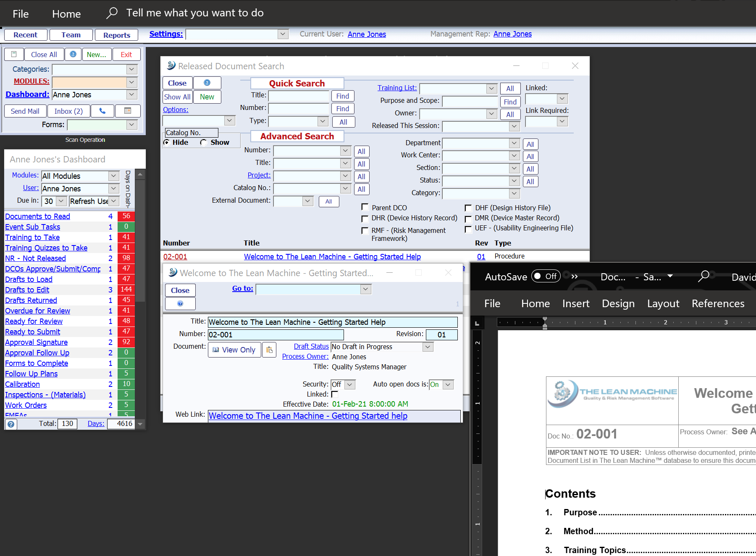Click the search icon in Word title bar
Viewport: 756px width, 556px height.
(703, 276)
